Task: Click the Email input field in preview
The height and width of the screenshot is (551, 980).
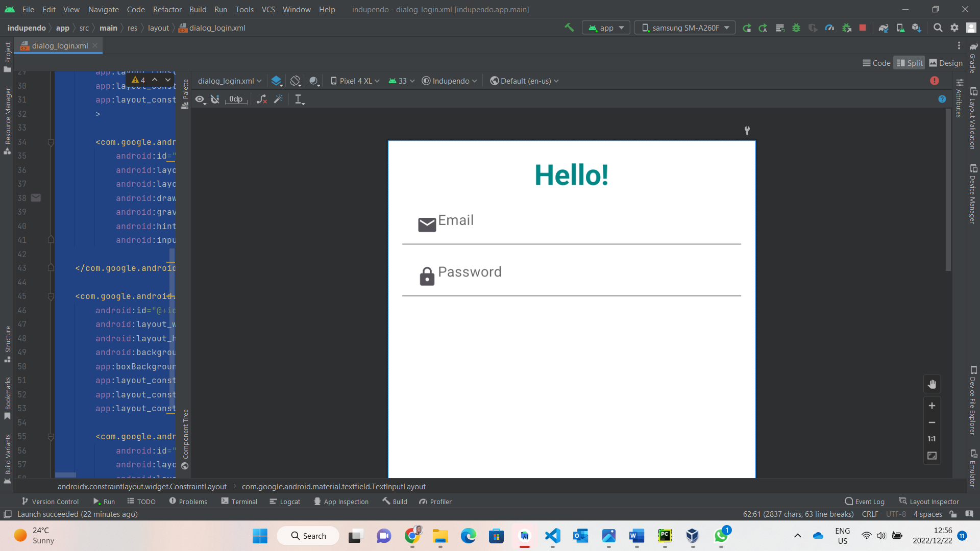Action: click(x=572, y=227)
